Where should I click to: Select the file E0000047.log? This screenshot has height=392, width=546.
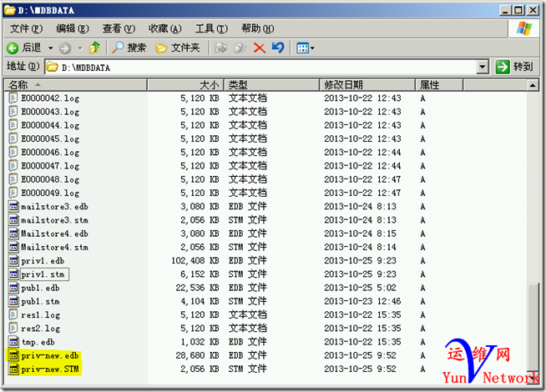[x=50, y=166]
